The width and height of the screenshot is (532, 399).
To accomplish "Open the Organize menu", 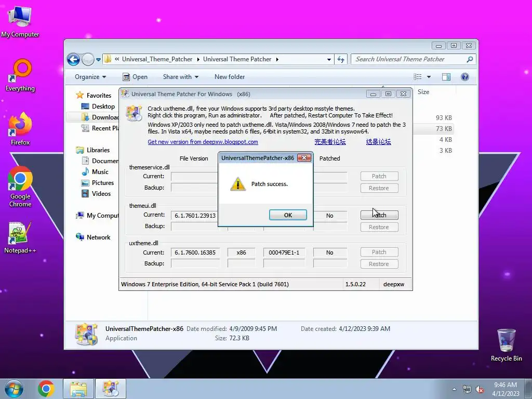I will 90,77.
